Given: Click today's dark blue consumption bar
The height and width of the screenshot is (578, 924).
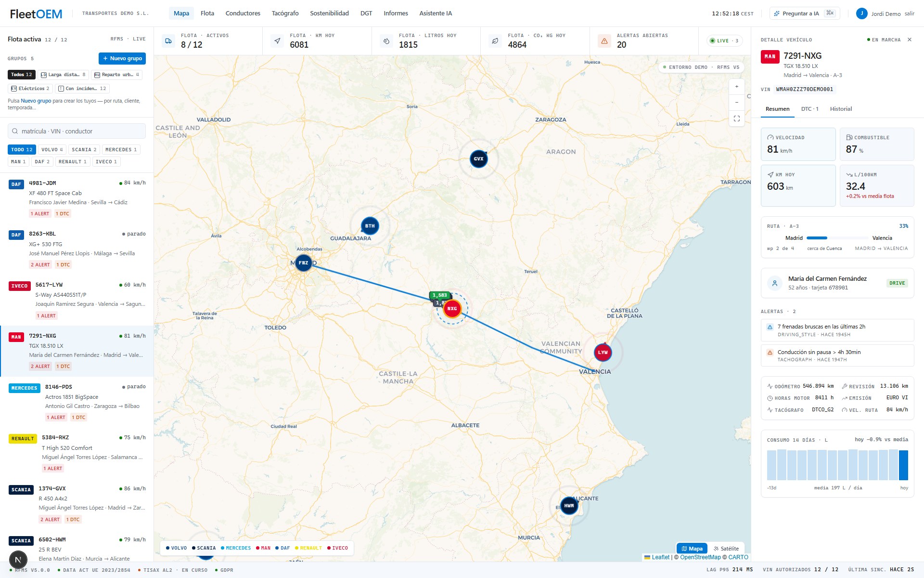Looking at the screenshot, I should (903, 465).
